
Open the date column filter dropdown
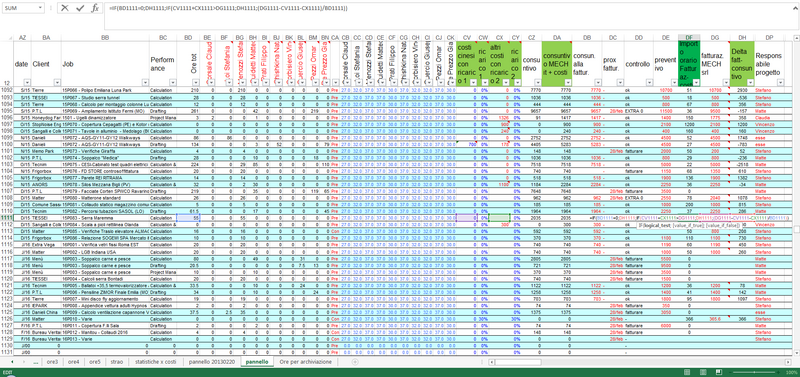tap(27, 82)
